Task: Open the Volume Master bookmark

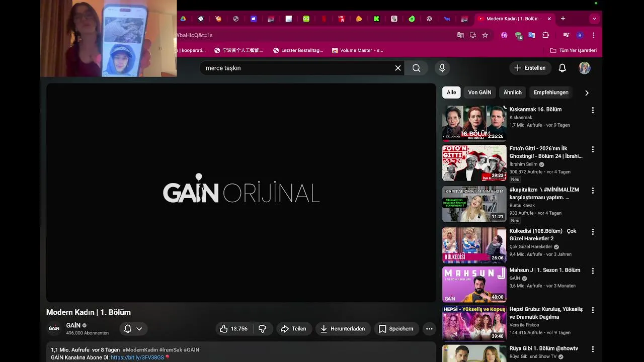Action: (358, 50)
